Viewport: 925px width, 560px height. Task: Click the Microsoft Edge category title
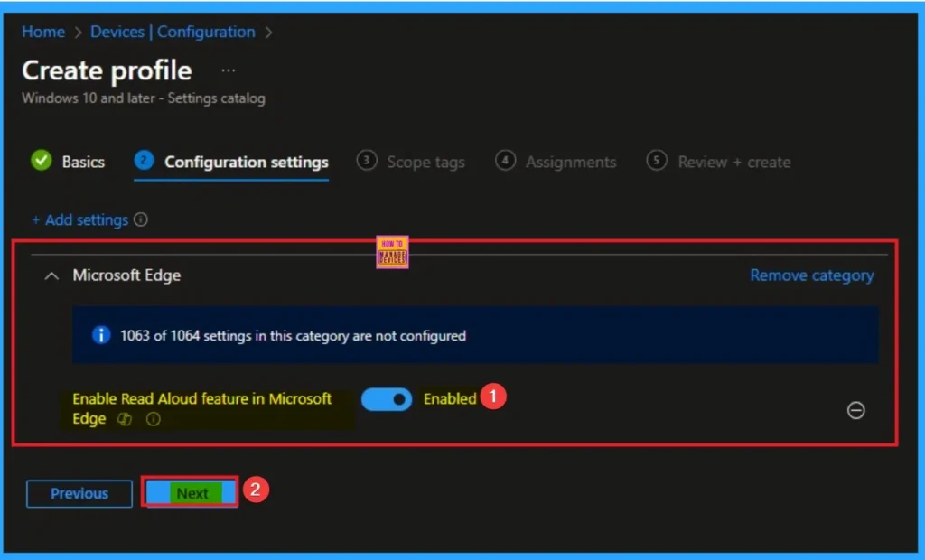126,275
